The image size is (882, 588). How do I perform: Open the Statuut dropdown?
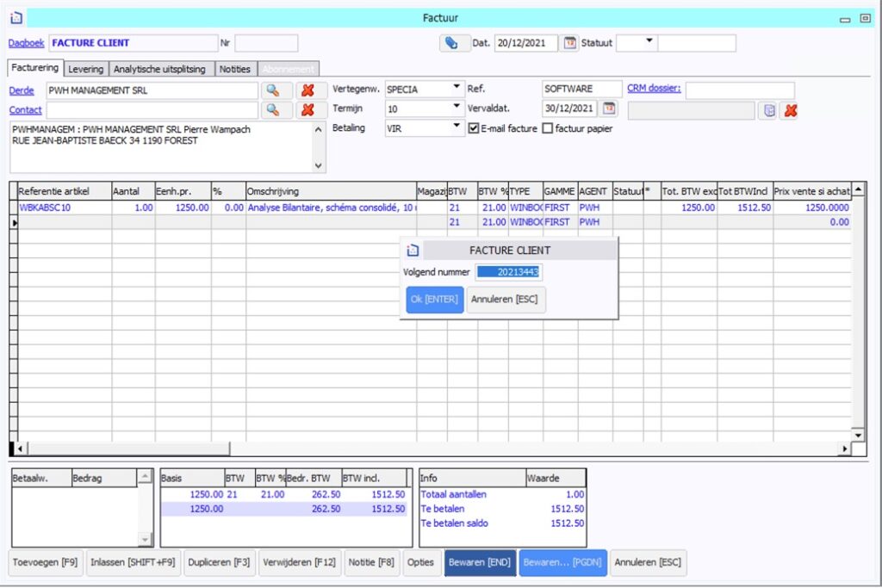[x=649, y=41]
